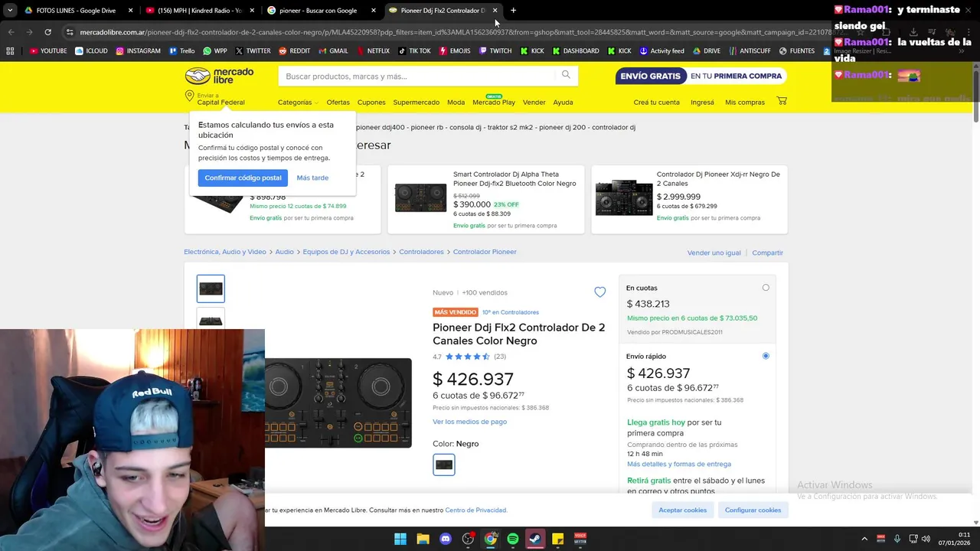
Task: Open Ayuda in navigation menu
Action: click(x=563, y=103)
